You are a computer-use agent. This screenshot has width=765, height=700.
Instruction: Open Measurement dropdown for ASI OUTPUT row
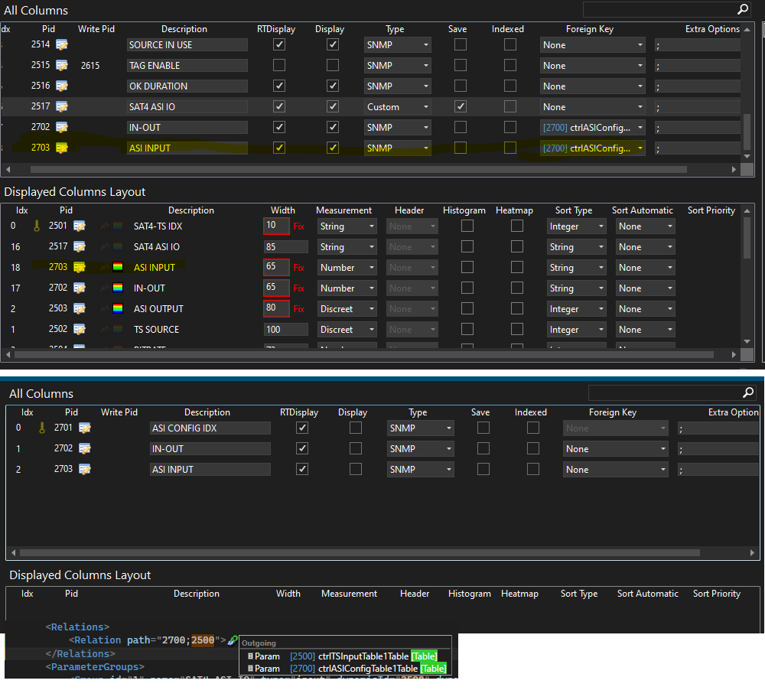coord(347,309)
